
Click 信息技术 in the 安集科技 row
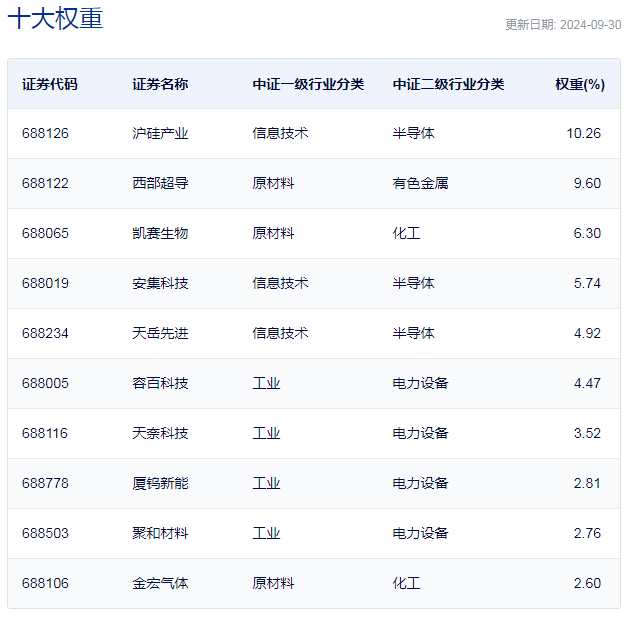pyautogui.click(x=280, y=283)
